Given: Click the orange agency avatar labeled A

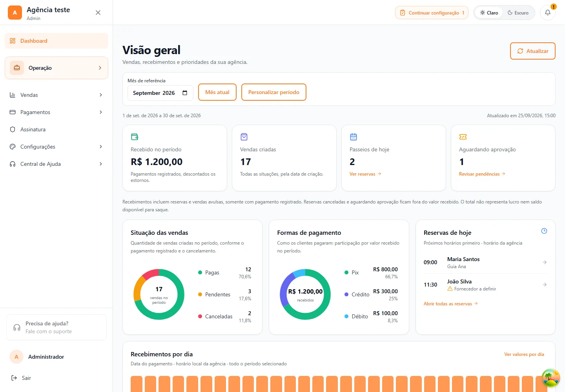Looking at the screenshot, I should click(x=15, y=13).
